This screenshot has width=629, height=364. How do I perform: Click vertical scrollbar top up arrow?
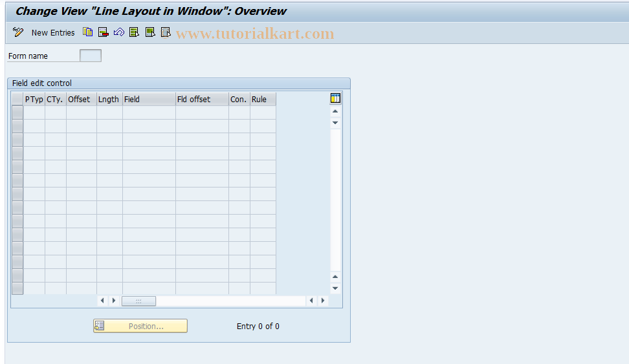click(335, 111)
